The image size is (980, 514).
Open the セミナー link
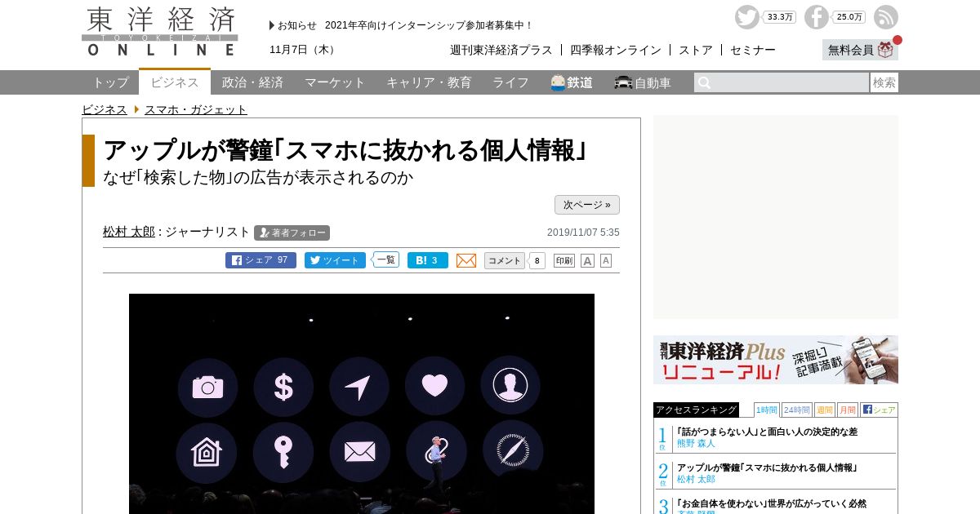(x=752, y=50)
